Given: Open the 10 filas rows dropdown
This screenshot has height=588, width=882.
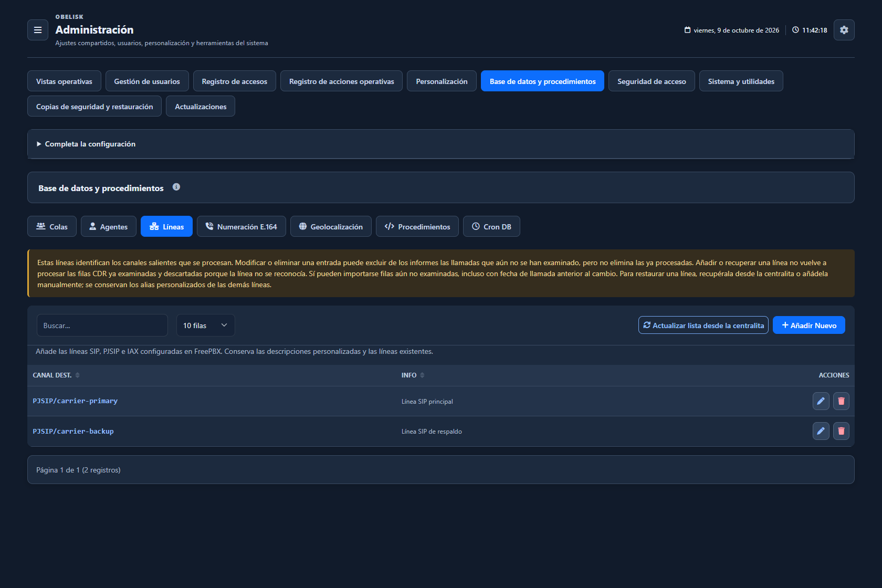Looking at the screenshot, I should point(205,325).
